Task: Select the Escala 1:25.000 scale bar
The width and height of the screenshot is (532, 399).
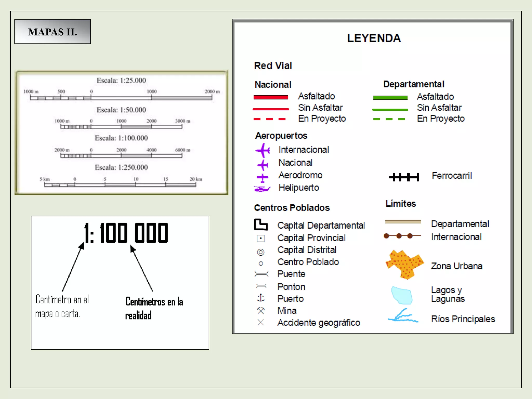Action: (x=121, y=97)
